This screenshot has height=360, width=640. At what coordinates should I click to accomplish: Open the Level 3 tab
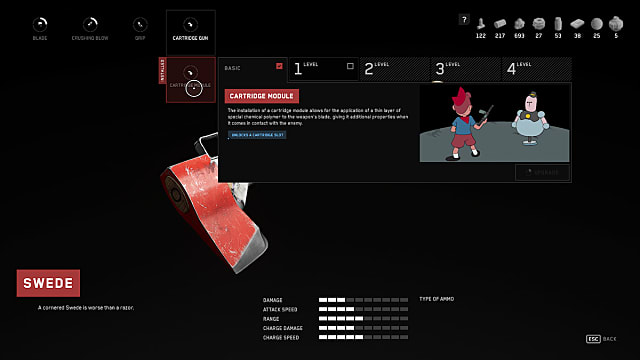465,69
